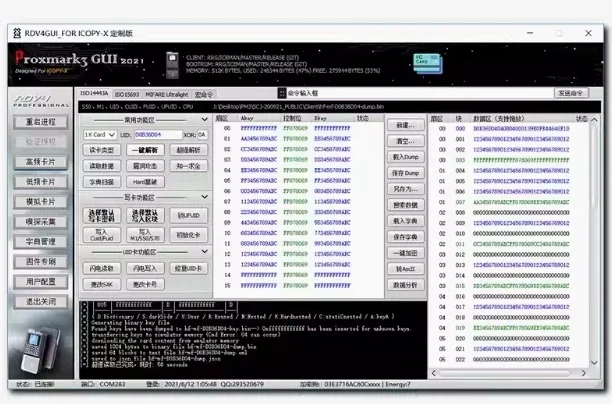The width and height of the screenshot is (612, 404).
Task: Click the 另存为... button
Action: (406, 189)
